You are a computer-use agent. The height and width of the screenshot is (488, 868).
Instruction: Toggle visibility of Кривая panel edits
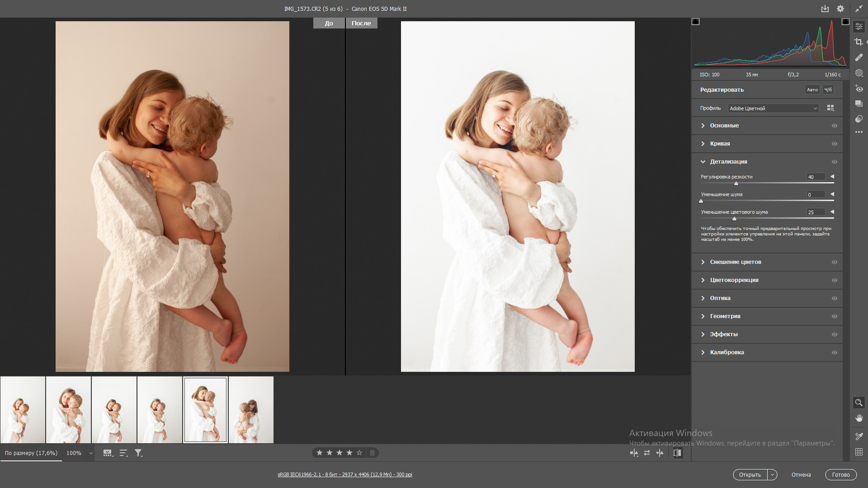[834, 144]
